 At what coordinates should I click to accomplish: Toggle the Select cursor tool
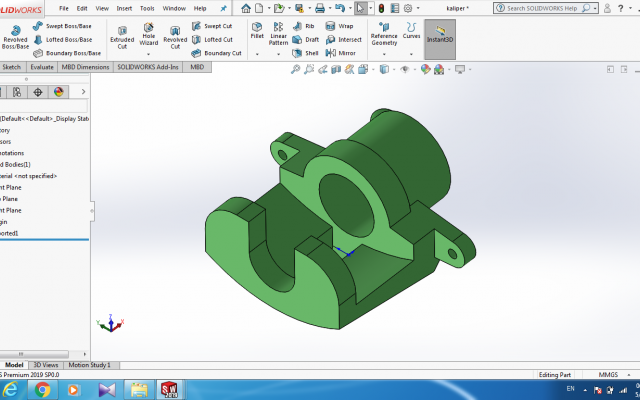coord(360,8)
